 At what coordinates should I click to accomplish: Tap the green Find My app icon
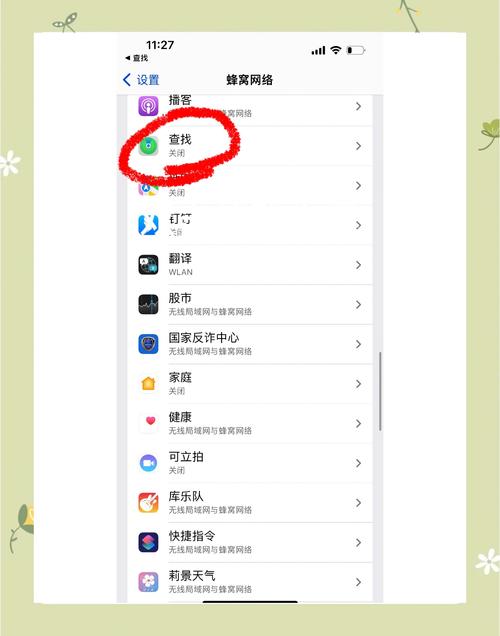coord(148,146)
